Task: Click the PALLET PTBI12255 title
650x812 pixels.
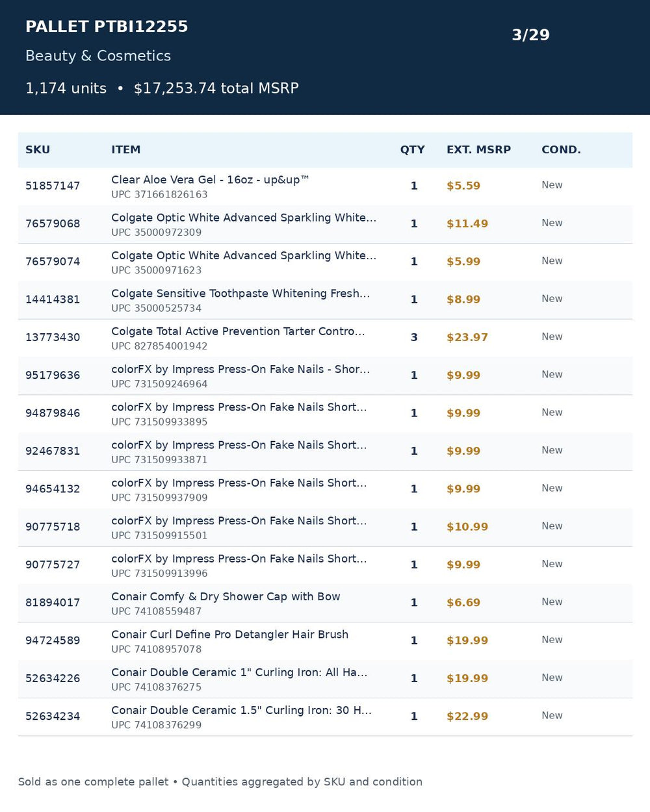Action: (x=107, y=27)
